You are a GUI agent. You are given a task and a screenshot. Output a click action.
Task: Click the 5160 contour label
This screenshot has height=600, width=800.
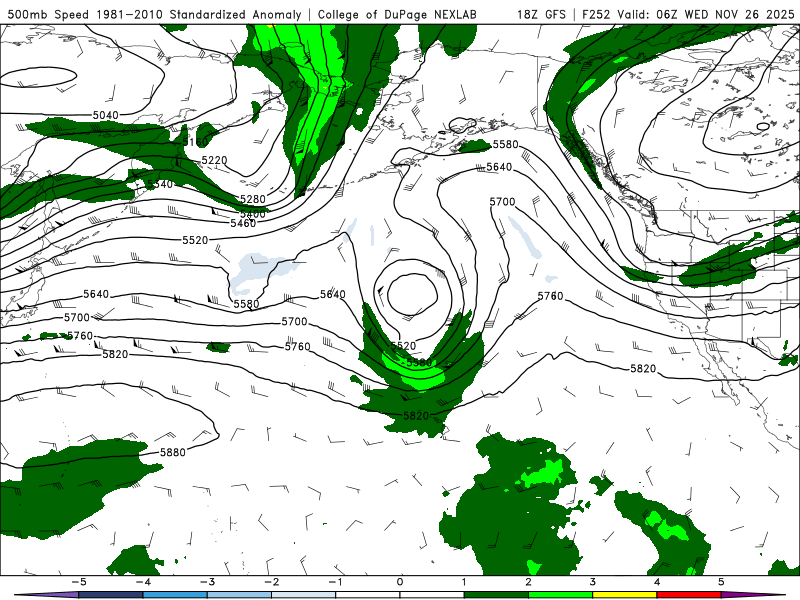(195, 141)
